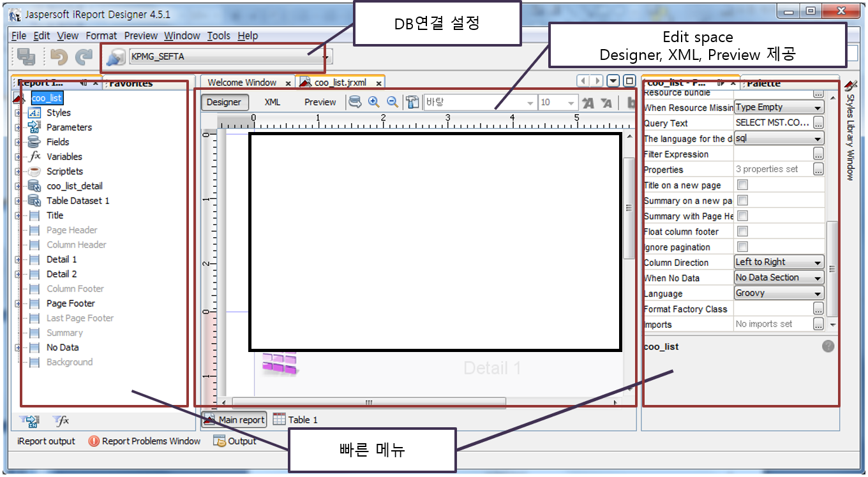The image size is (868, 477).
Task: Zoom in with the magnifier plus icon
Action: 374,102
